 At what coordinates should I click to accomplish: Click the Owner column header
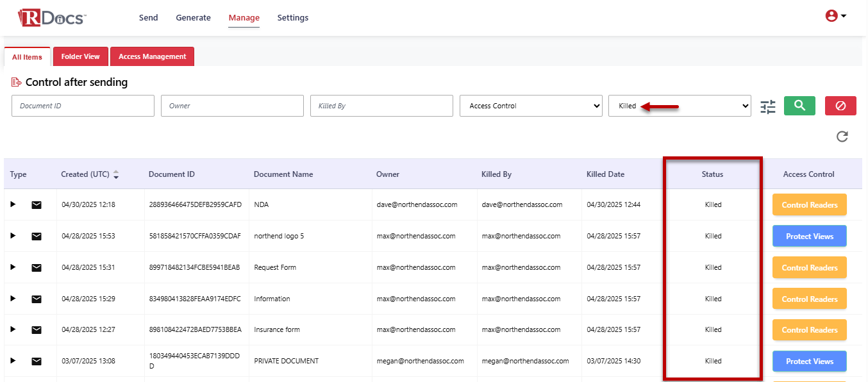click(388, 174)
